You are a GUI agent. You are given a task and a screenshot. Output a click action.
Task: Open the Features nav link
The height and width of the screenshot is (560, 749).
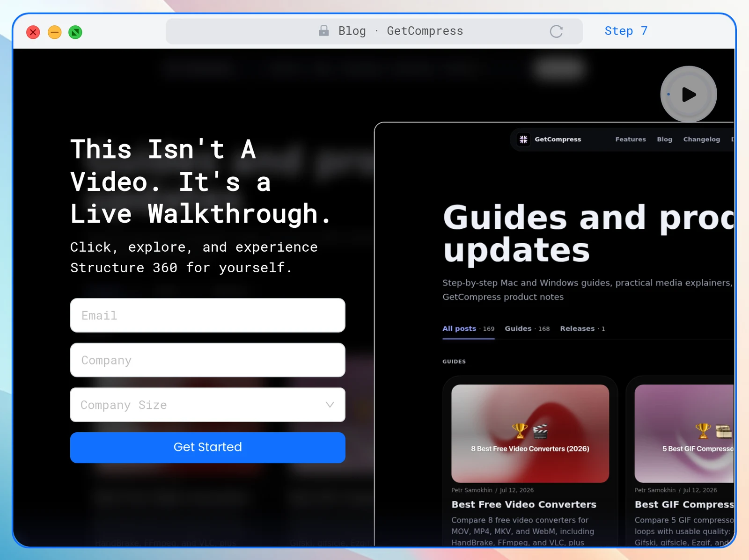pyautogui.click(x=630, y=139)
